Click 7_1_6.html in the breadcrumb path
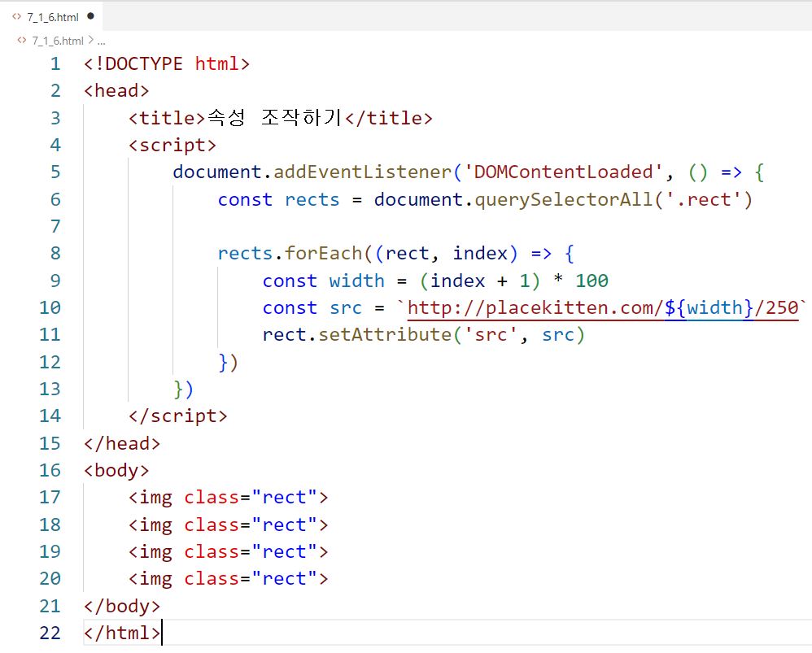Viewport: 812px width, 653px height. [58, 41]
